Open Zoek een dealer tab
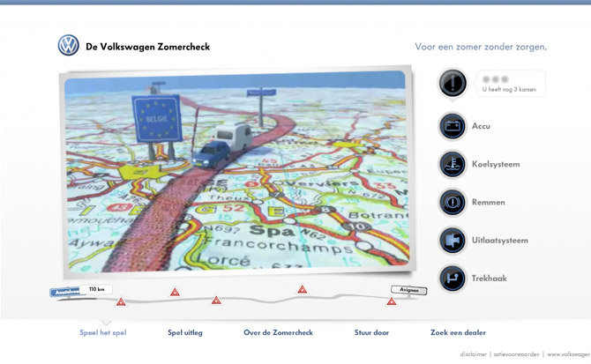The height and width of the screenshot is (364, 591). [458, 333]
